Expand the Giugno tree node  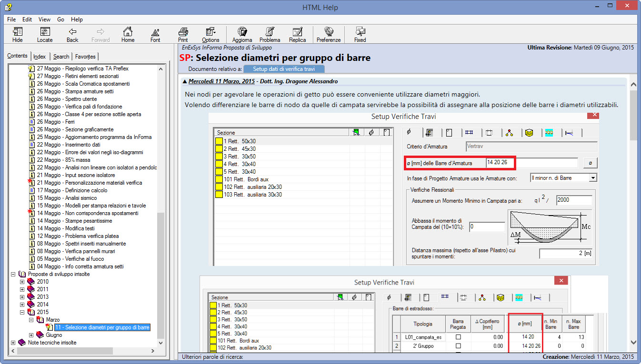click(x=31, y=335)
